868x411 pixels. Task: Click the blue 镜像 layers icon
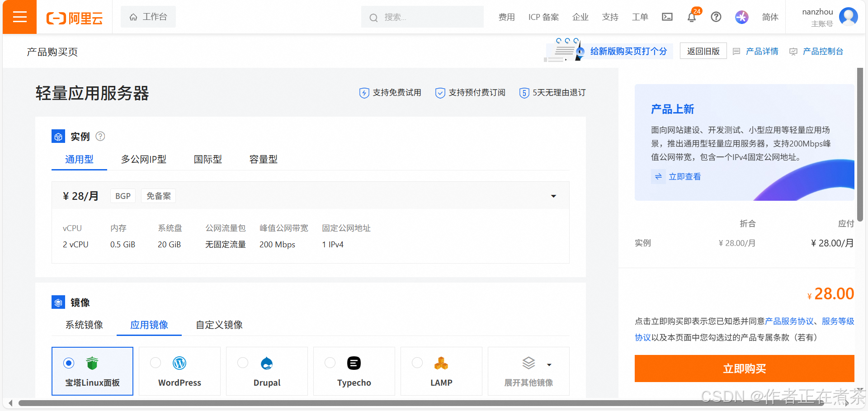pos(58,302)
